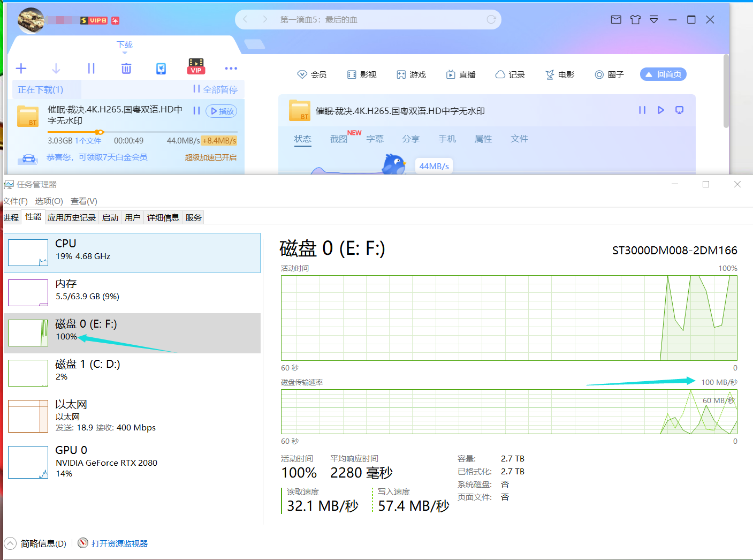Click the start/resume down-arrow icon in the toolbar
The height and width of the screenshot is (560, 753).
click(56, 68)
